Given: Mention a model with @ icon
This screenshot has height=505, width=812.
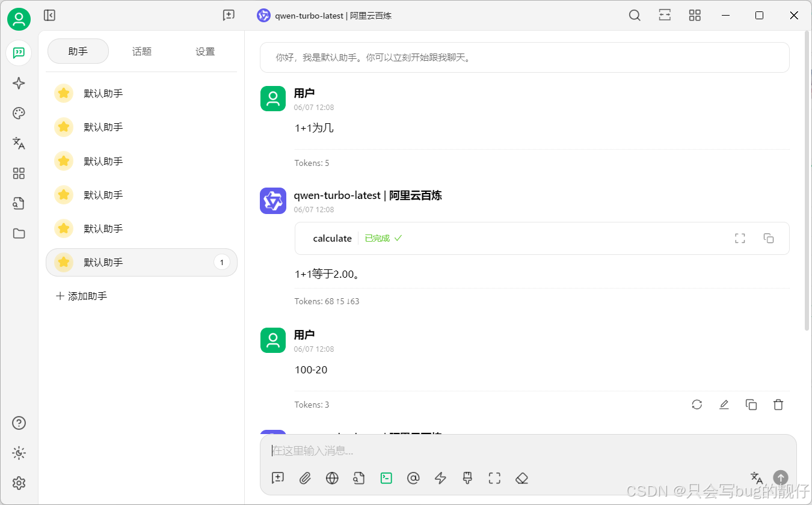Looking at the screenshot, I should [413, 478].
